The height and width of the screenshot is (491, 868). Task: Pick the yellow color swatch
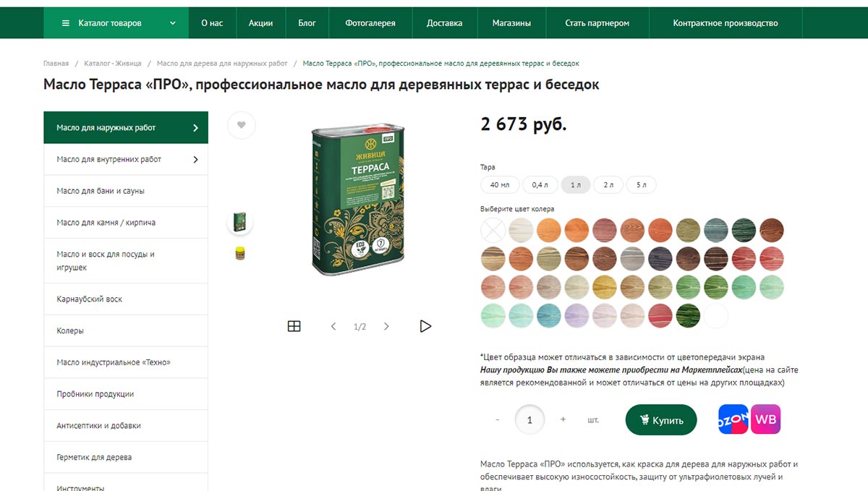(605, 286)
